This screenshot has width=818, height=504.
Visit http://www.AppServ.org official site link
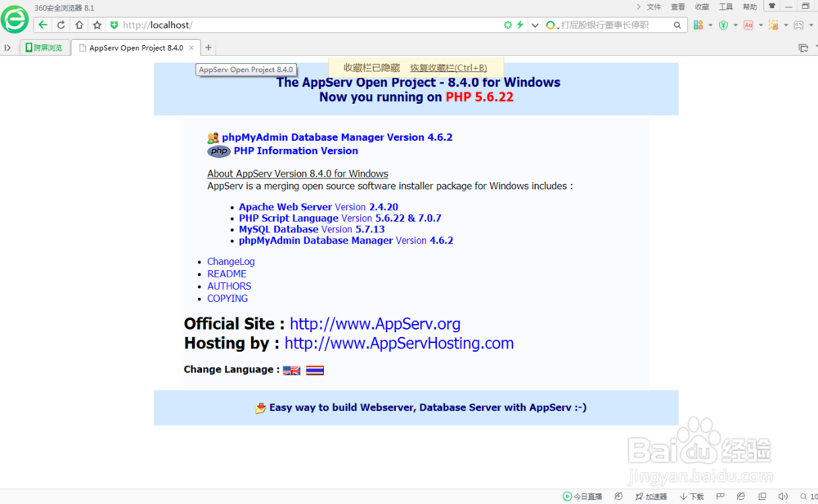point(375,324)
